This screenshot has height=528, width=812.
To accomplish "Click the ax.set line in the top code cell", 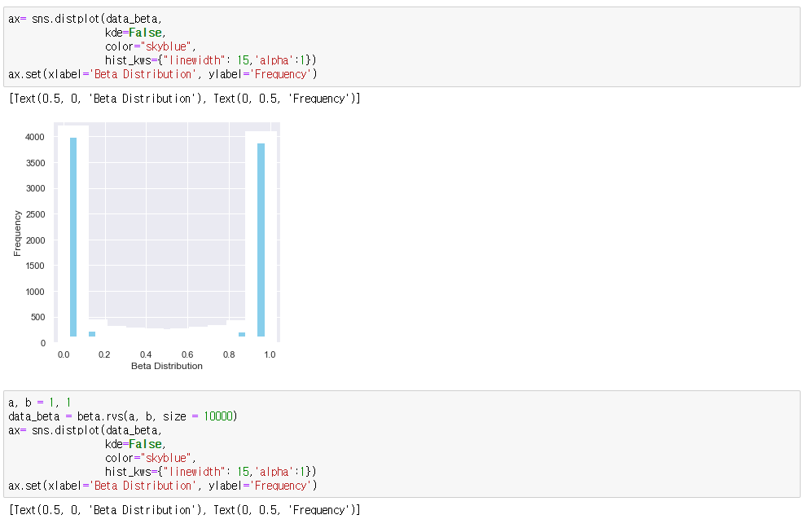I will click(163, 74).
